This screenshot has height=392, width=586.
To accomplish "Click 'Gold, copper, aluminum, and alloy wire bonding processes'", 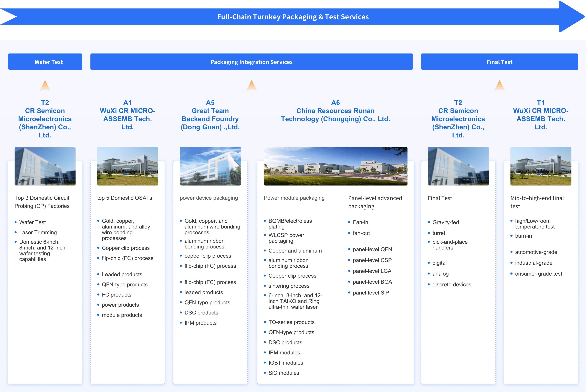I will (126, 230).
